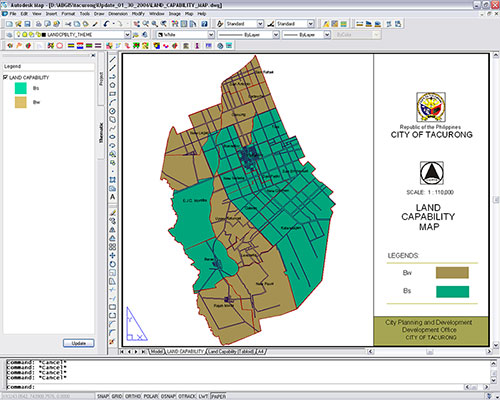Image resolution: width=500 pixels, height=400 pixels.
Task: Select the Arc draw tool
Action: click(x=113, y=102)
